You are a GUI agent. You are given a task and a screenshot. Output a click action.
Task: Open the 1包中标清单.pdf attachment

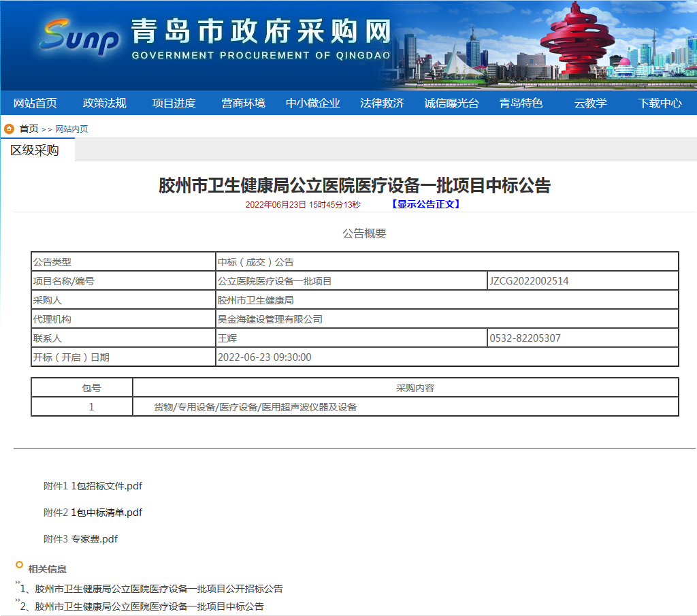[x=107, y=513]
